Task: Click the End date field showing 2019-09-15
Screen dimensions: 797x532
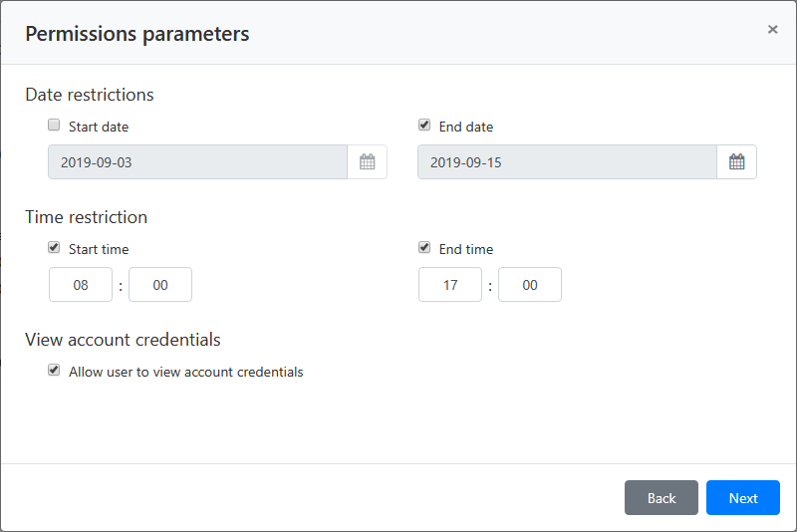Action: point(567,162)
